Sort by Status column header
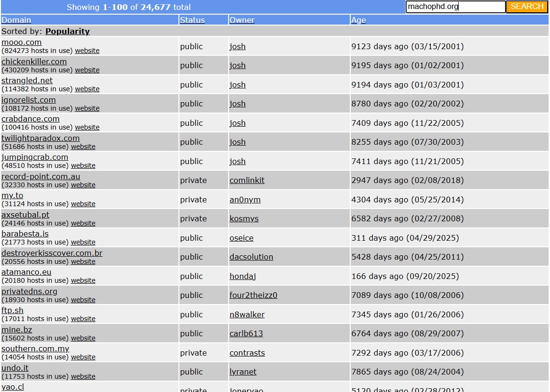The width and height of the screenshot is (550, 392). pyautogui.click(x=192, y=20)
